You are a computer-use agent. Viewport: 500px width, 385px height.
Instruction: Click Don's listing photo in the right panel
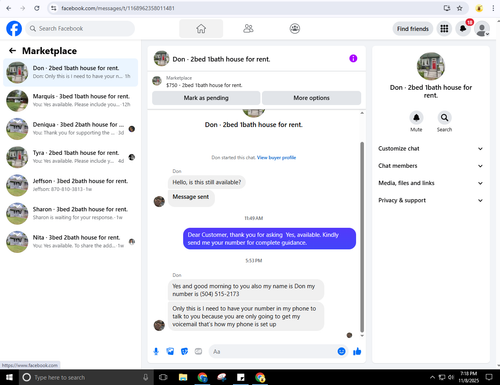tap(431, 66)
